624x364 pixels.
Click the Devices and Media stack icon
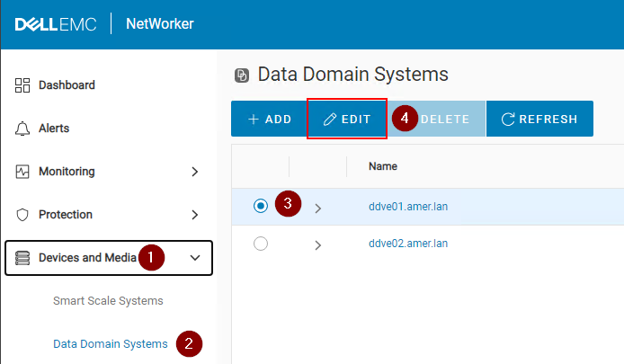click(x=22, y=258)
